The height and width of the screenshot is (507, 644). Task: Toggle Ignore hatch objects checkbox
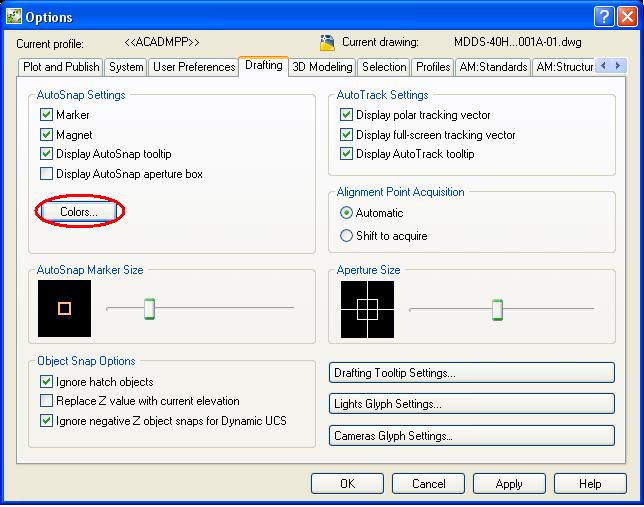coord(46,382)
